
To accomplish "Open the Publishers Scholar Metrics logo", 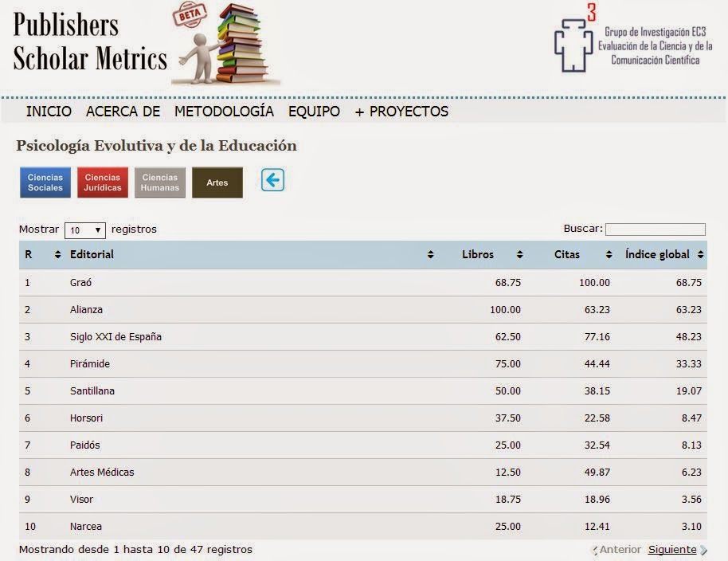I will click(x=147, y=44).
